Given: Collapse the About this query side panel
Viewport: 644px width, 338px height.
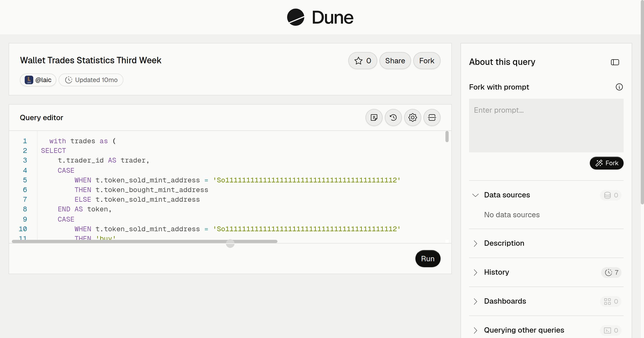Looking at the screenshot, I should [x=615, y=62].
